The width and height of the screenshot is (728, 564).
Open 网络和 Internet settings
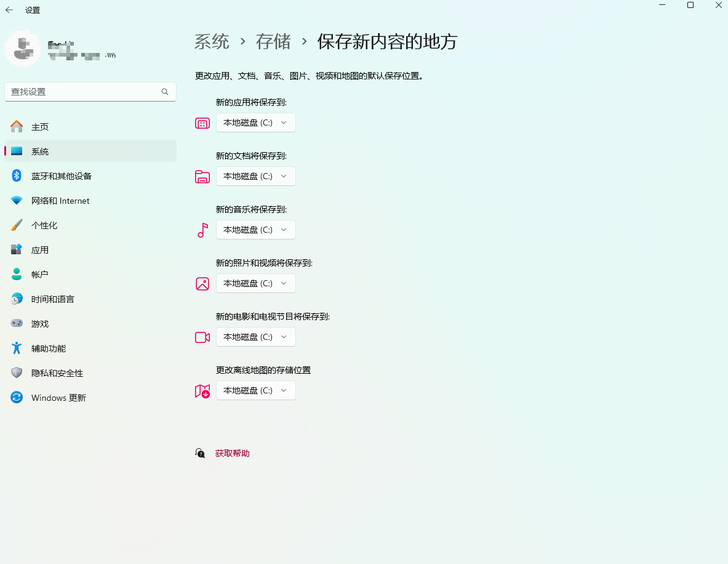tap(90, 200)
